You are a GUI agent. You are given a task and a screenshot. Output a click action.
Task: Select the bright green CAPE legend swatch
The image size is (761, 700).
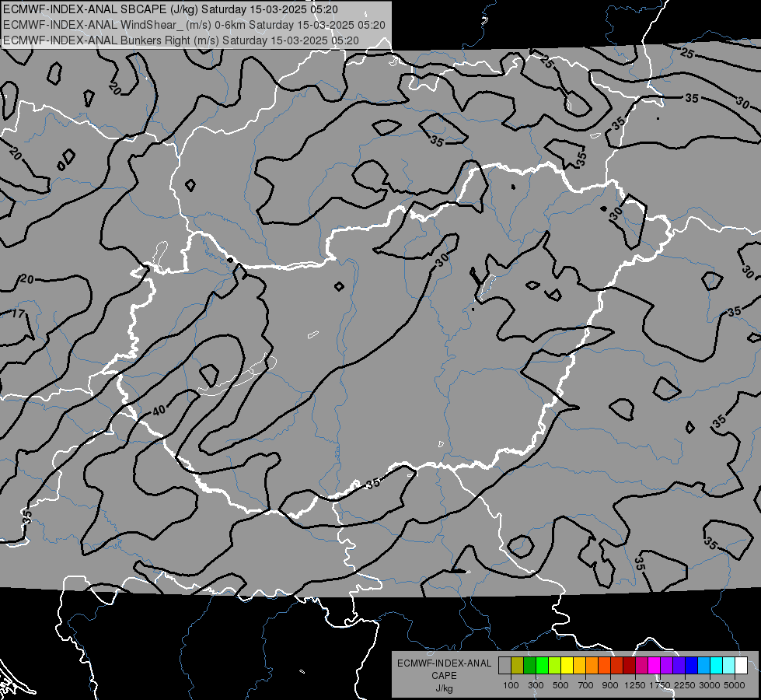(542, 665)
